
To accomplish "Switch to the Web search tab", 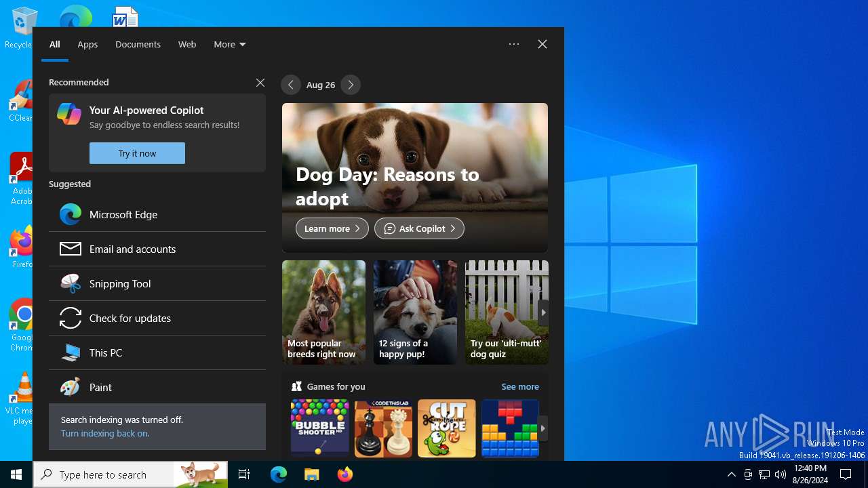I will click(x=187, y=44).
